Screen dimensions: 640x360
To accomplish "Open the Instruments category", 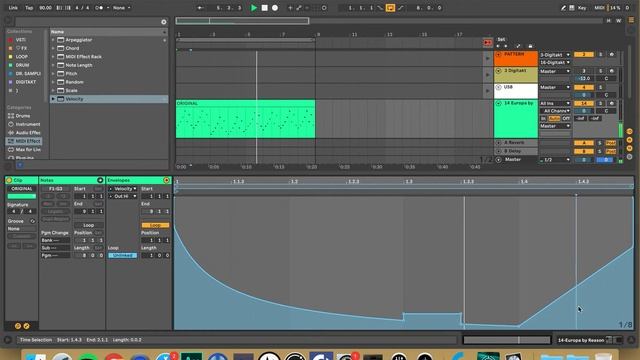I will click(24, 124).
